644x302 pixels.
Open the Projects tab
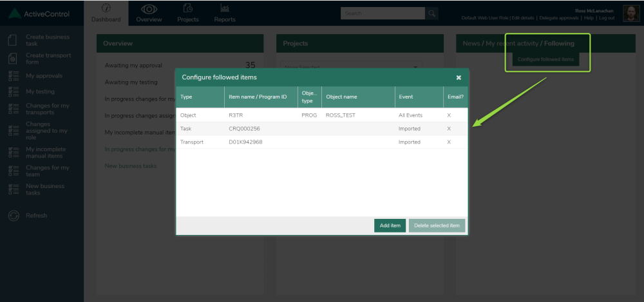[188, 13]
